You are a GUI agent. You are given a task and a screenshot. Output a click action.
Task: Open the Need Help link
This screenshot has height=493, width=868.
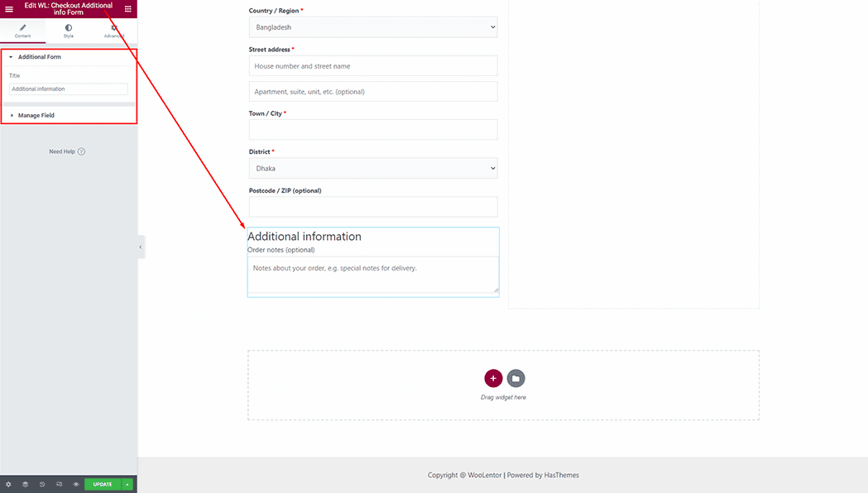coord(66,151)
